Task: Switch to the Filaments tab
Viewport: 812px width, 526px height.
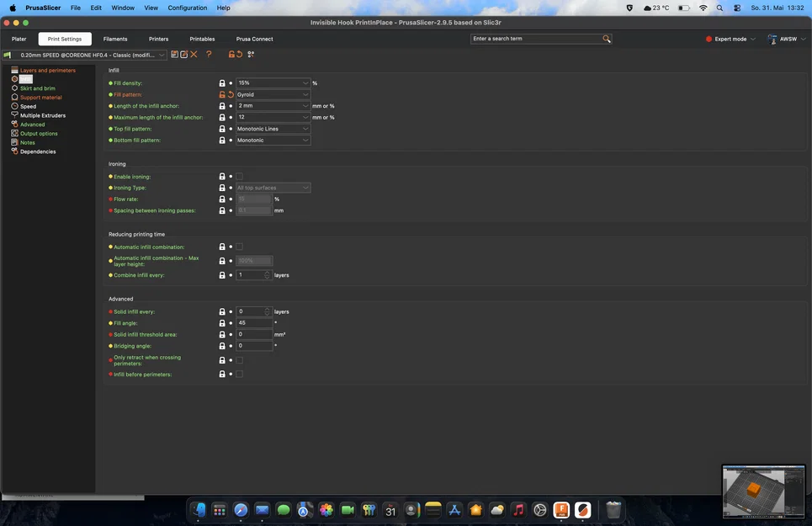Action: click(115, 39)
